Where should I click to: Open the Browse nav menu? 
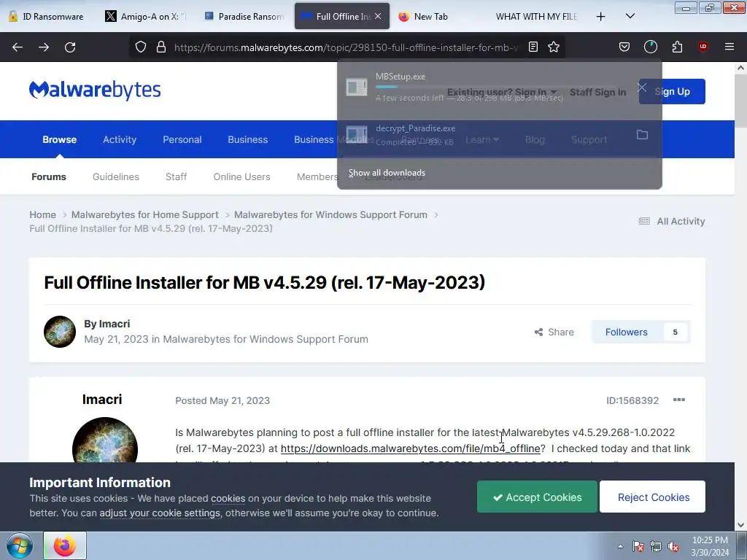point(60,139)
